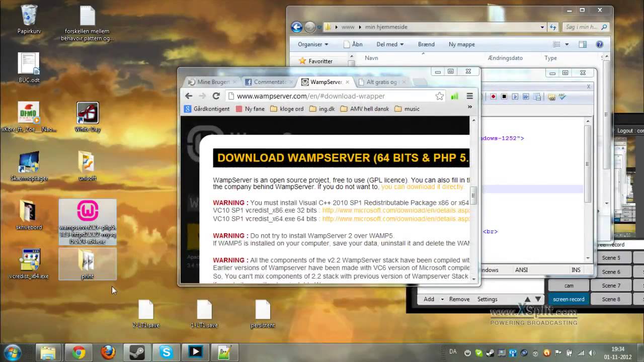Open Steam from the taskbar

(x=137, y=352)
